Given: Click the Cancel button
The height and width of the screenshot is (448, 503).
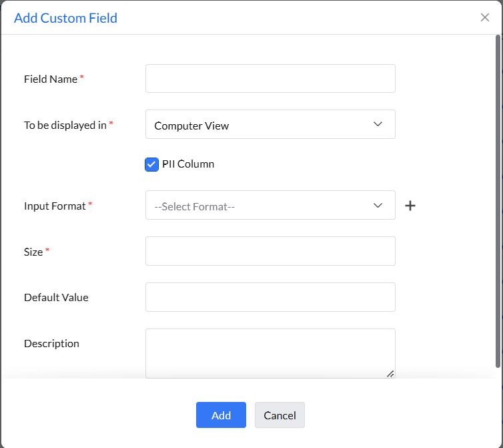Looking at the screenshot, I should (x=280, y=415).
